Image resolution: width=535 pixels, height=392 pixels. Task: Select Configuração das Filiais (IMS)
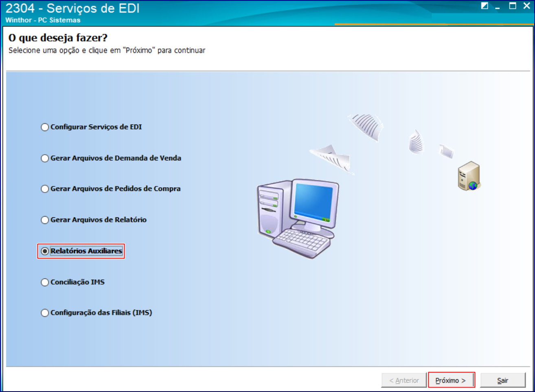pos(96,313)
